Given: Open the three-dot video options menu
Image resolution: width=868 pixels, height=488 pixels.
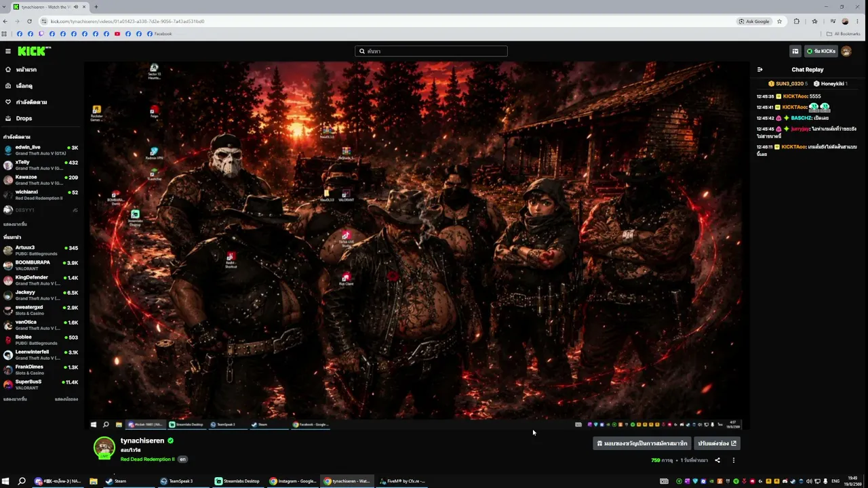Looking at the screenshot, I should (733, 460).
